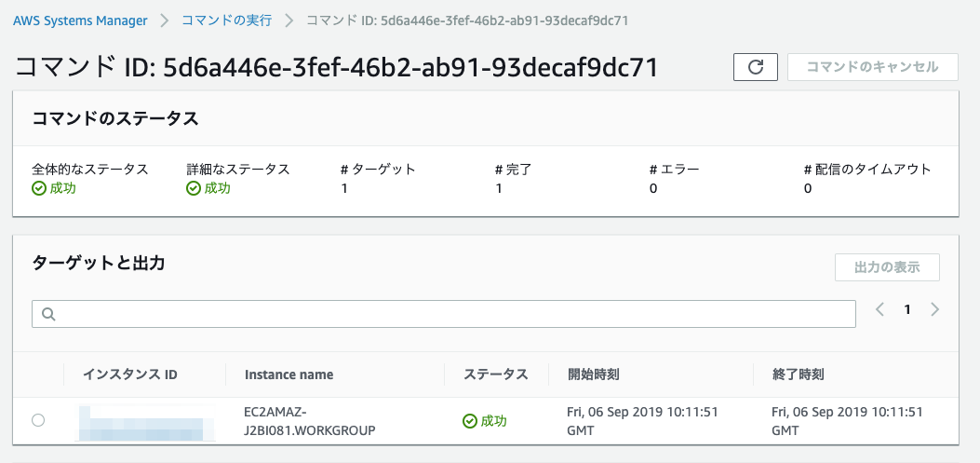
Task: Click the 出力の表示 button
Action: (887, 267)
